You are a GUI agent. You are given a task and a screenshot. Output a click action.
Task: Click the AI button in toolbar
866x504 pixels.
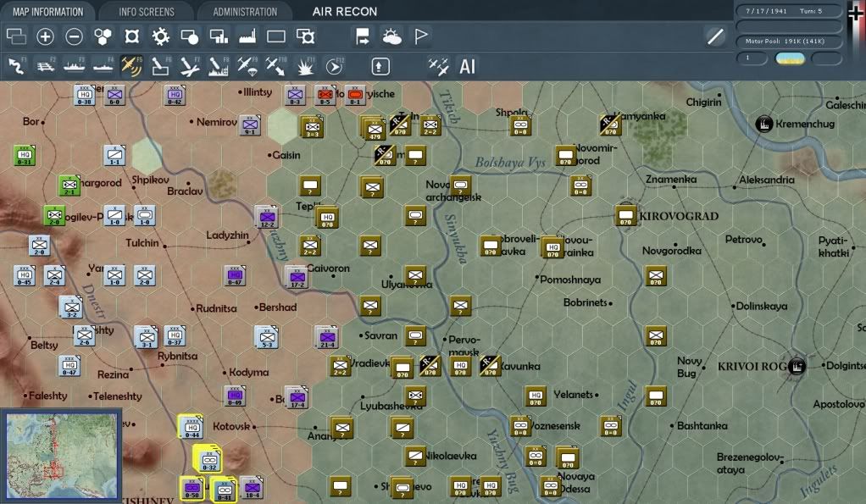pos(467,66)
